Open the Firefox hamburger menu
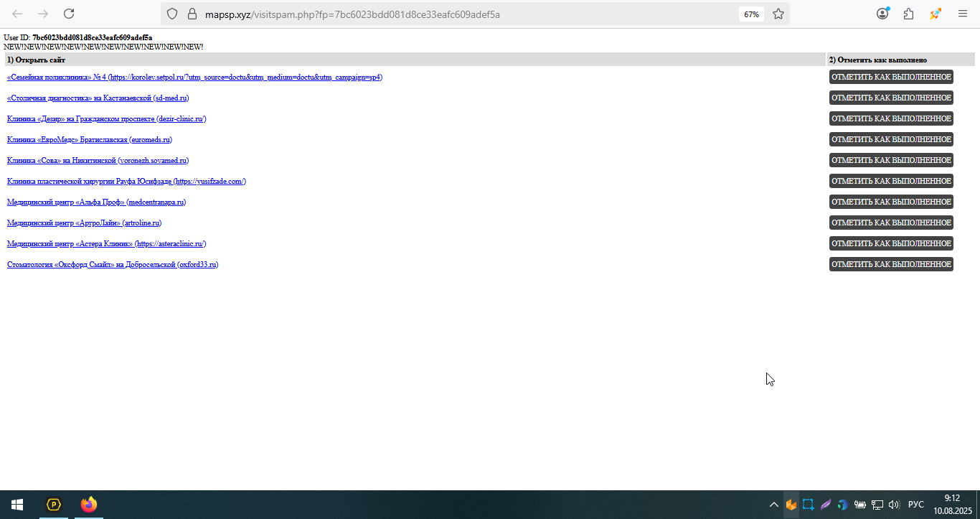Screen dimensions: 980x519 (x=963, y=14)
